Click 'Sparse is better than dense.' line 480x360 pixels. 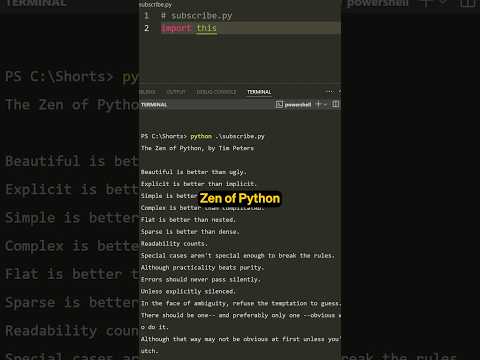pyautogui.click(x=190, y=232)
